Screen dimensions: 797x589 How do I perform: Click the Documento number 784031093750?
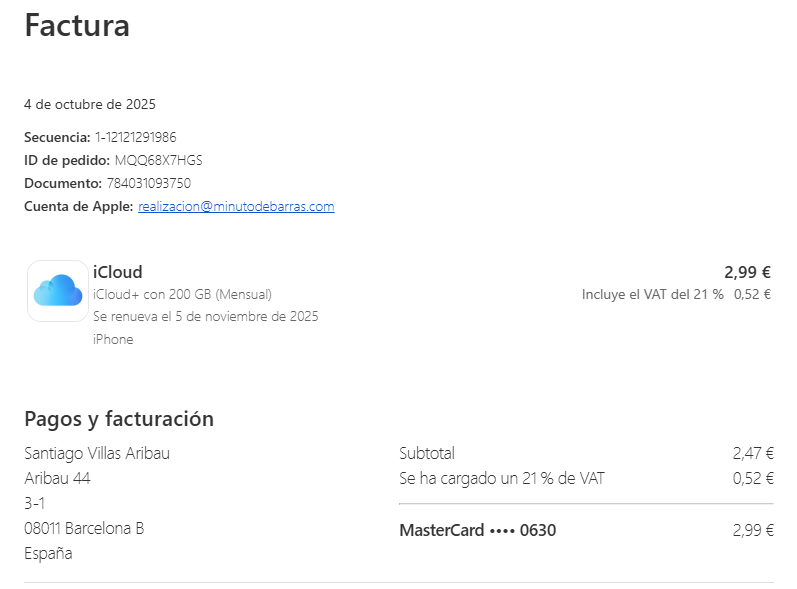[x=148, y=183]
